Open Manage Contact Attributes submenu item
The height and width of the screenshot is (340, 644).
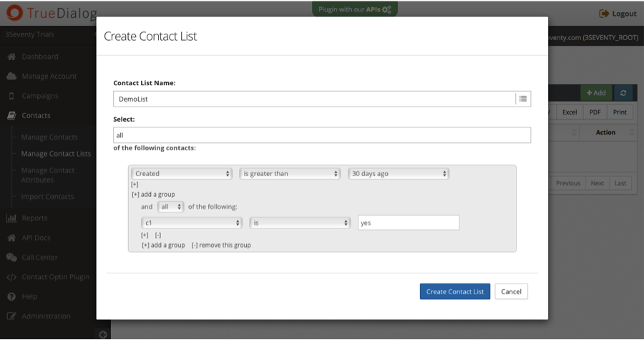point(48,175)
